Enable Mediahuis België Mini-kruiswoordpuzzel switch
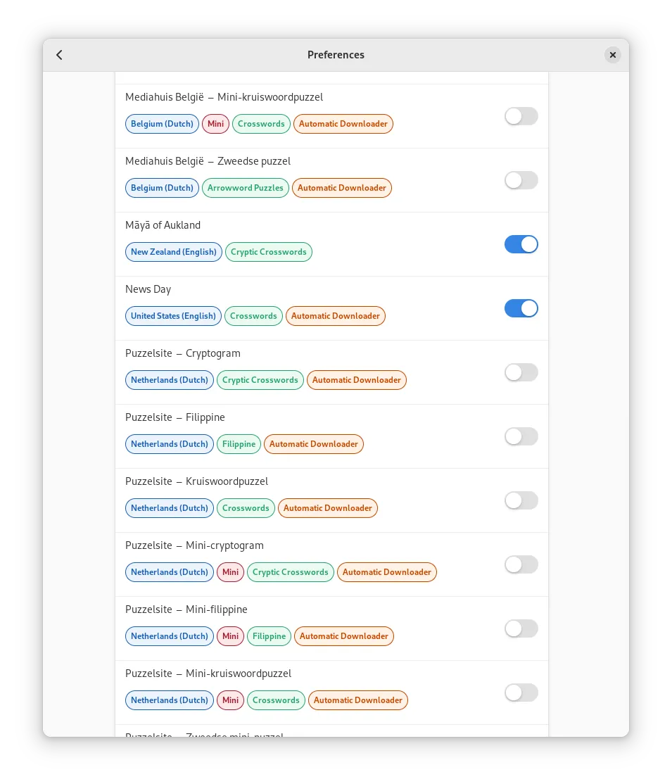Viewport: 672px width, 784px height. (521, 116)
